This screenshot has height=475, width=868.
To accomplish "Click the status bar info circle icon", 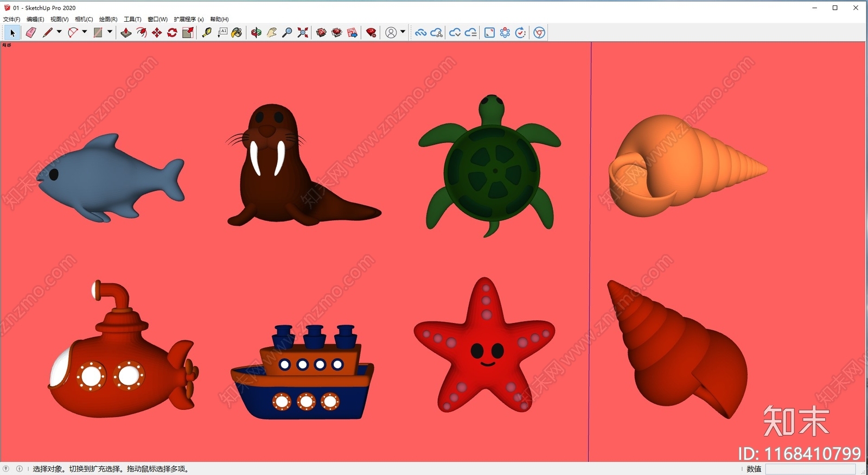I will [x=20, y=468].
